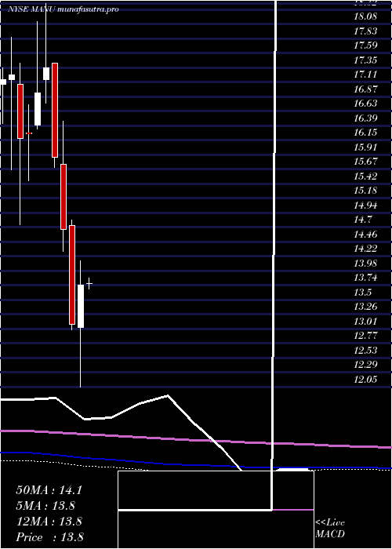Click the 'Price : 13.8' readout
This screenshot has width=392, height=549.
click(x=49, y=537)
